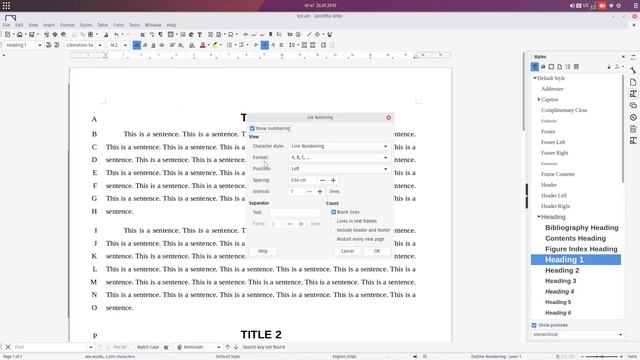Image resolution: width=640 pixels, height=360 pixels.
Task: Open sidebar Manage Changes icon
Action: tap(633, 129)
